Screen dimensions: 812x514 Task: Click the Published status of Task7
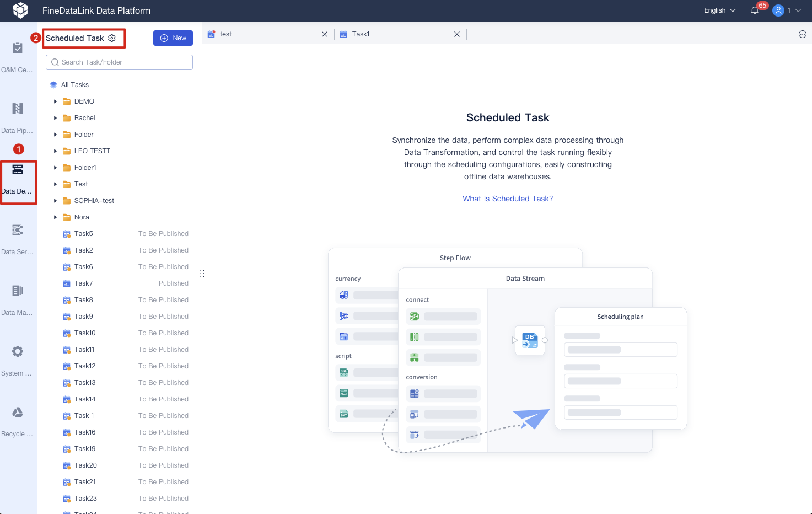point(174,283)
